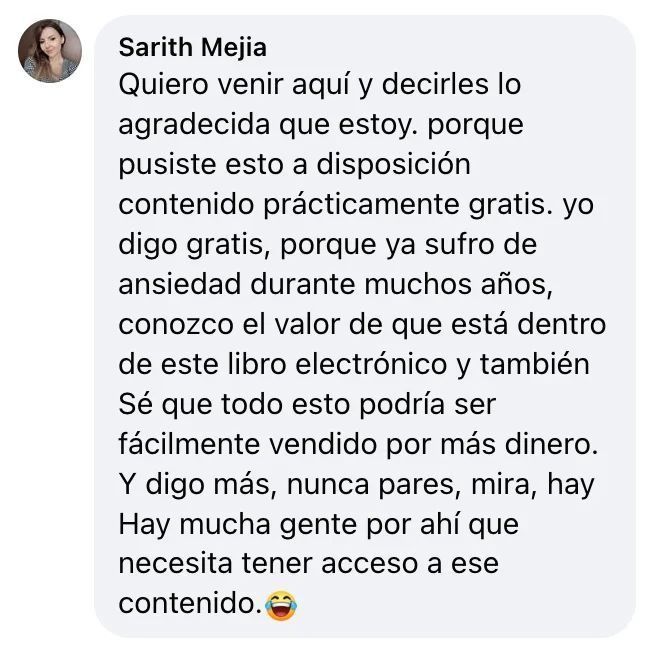Viewport: 648px width, 646px height.
Task: Click the word "electrónico" in the comment
Action: [x=372, y=365]
